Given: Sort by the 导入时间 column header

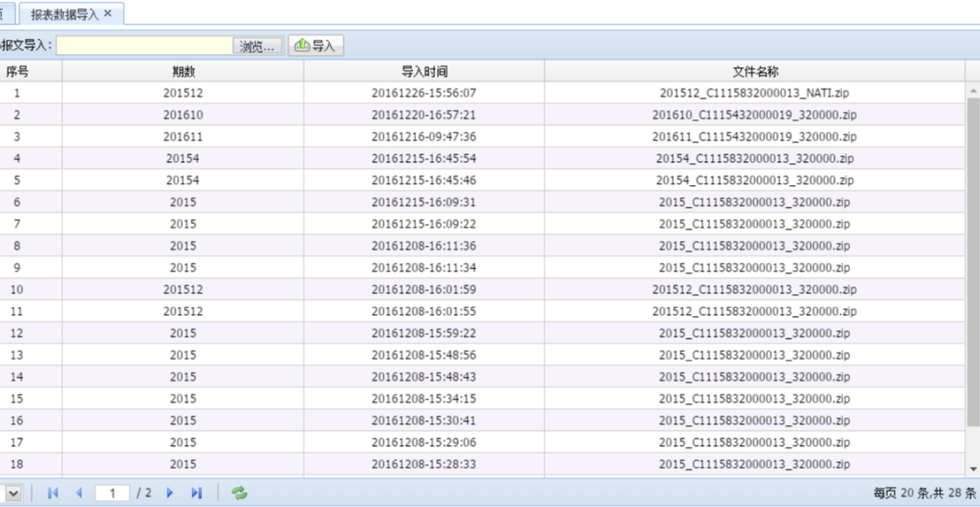Looking at the screenshot, I should 424,72.
